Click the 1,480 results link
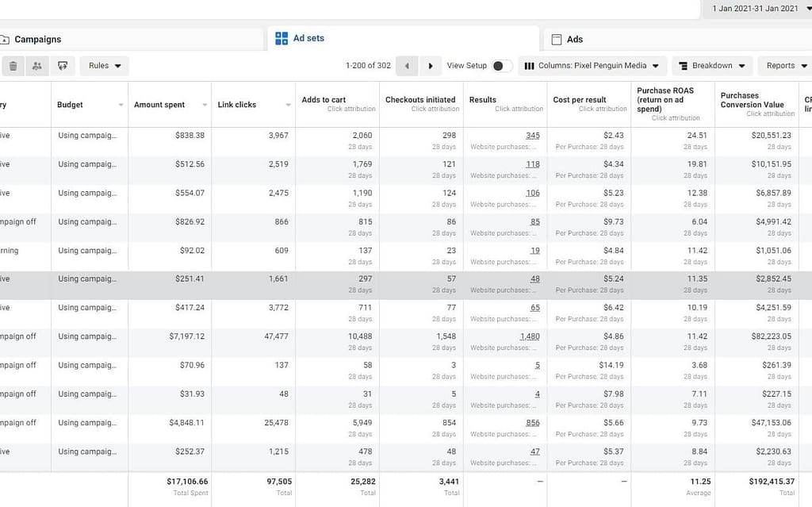The width and height of the screenshot is (812, 507). 530,336
